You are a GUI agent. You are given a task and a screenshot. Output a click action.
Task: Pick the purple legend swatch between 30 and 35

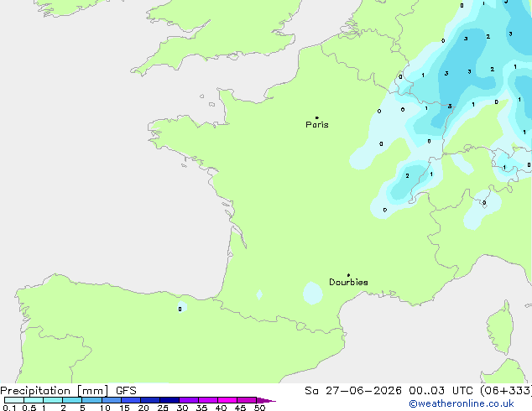189,400
